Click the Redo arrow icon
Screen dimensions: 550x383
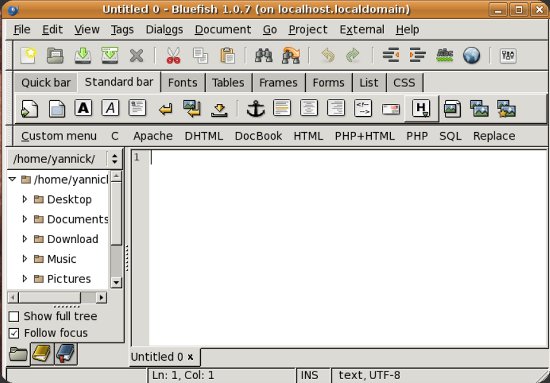[x=353, y=55]
